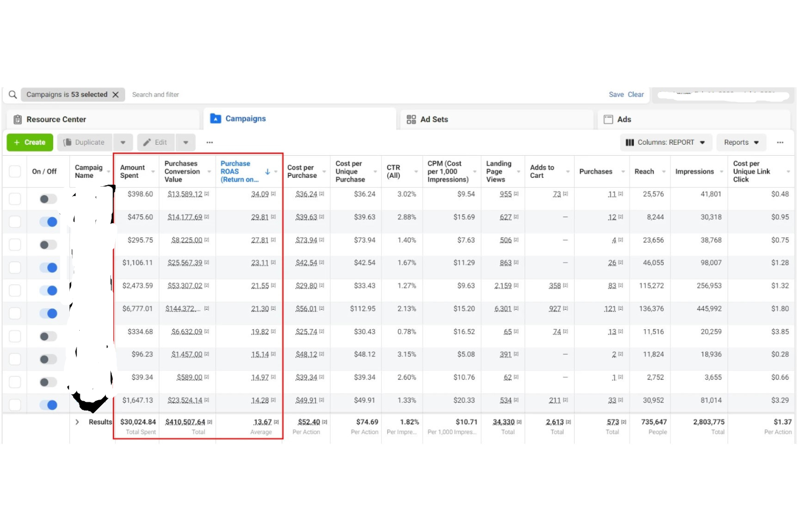Click the green Create button
Screen dimensions: 798x532
[x=30, y=142]
